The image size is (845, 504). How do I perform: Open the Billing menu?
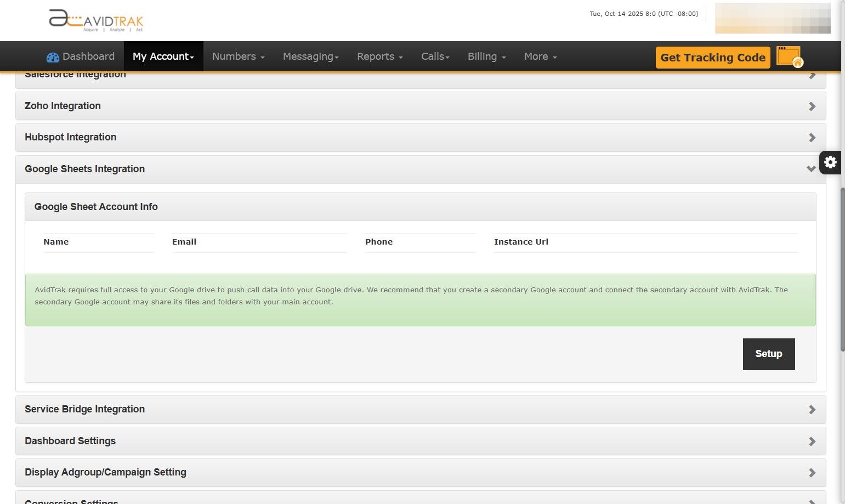point(487,56)
